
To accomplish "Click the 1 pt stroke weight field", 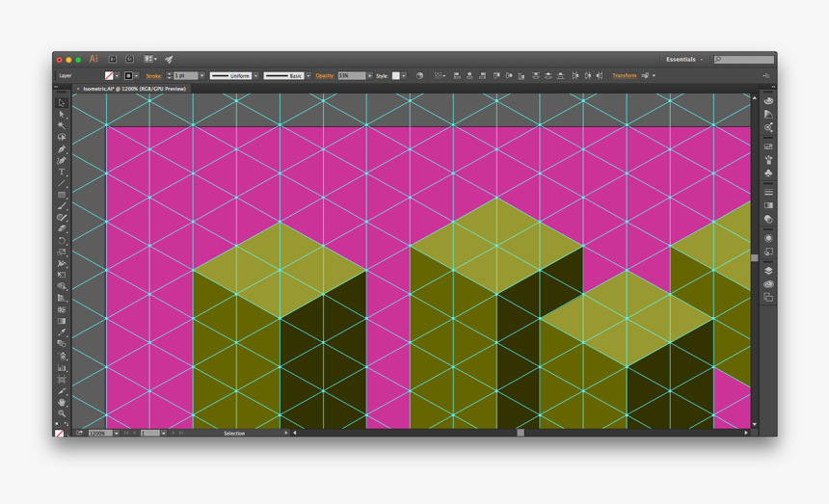I will click(x=186, y=75).
